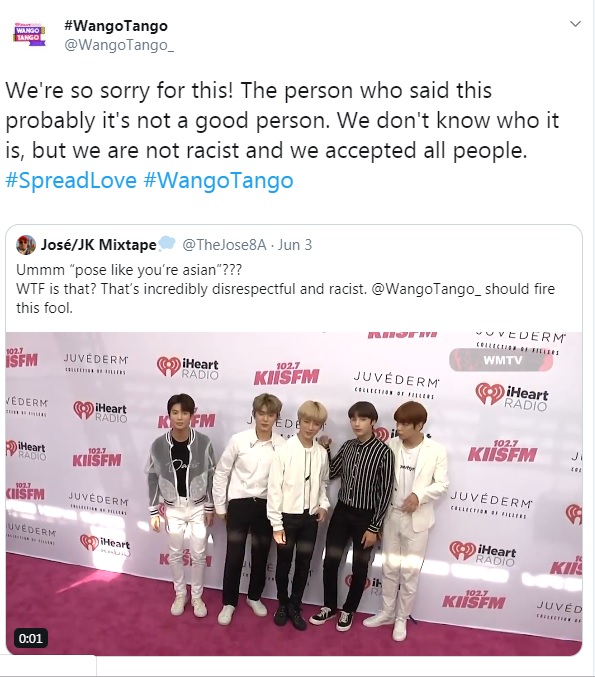This screenshot has height=677, width=595.
Task: Click the @TheJose8A handle
Action: tap(224, 245)
